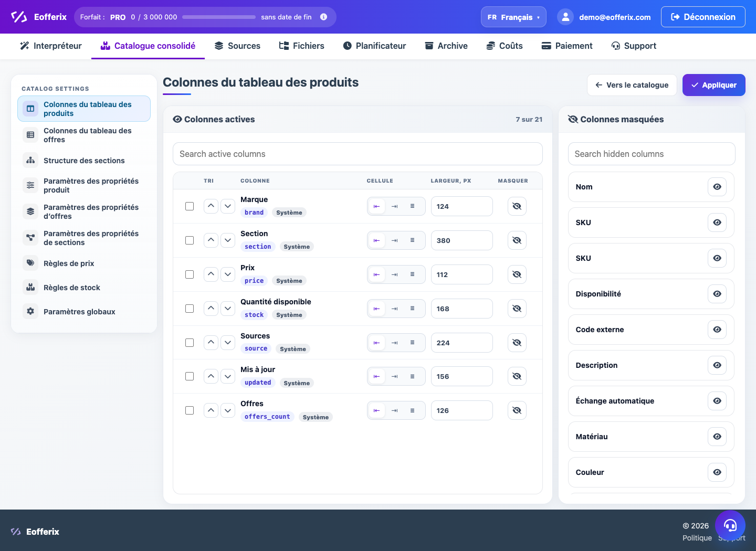
Task: Align Marque cell to the left
Action: 376,206
